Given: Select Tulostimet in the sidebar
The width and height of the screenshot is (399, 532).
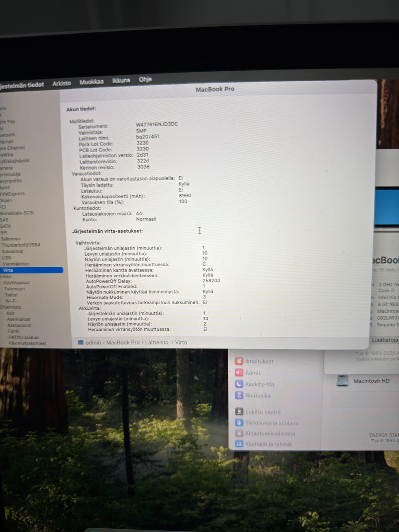Looking at the screenshot, I should pos(12,251).
